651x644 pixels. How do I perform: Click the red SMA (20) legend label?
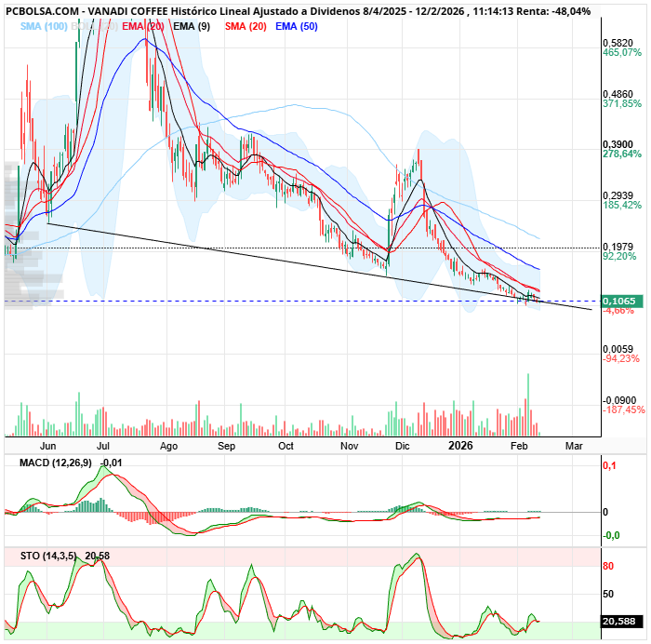[x=245, y=26]
